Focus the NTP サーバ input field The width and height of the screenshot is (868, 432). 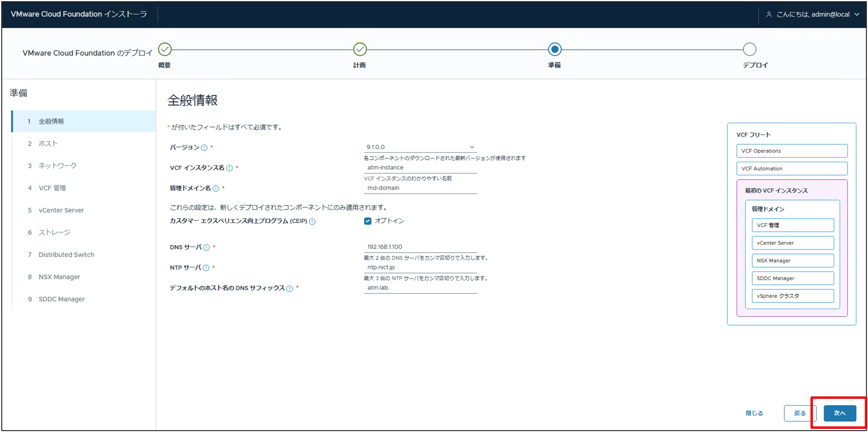tap(420, 267)
